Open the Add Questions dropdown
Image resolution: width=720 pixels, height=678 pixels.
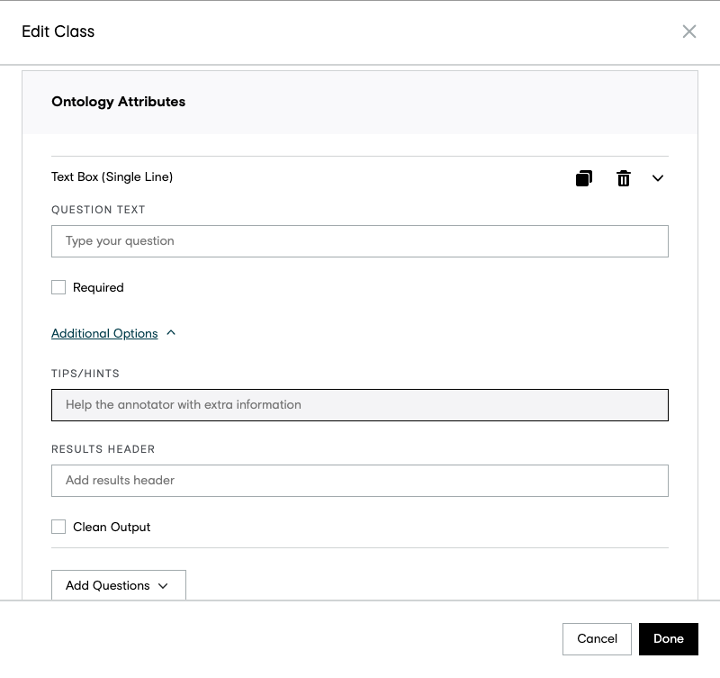[x=118, y=585]
